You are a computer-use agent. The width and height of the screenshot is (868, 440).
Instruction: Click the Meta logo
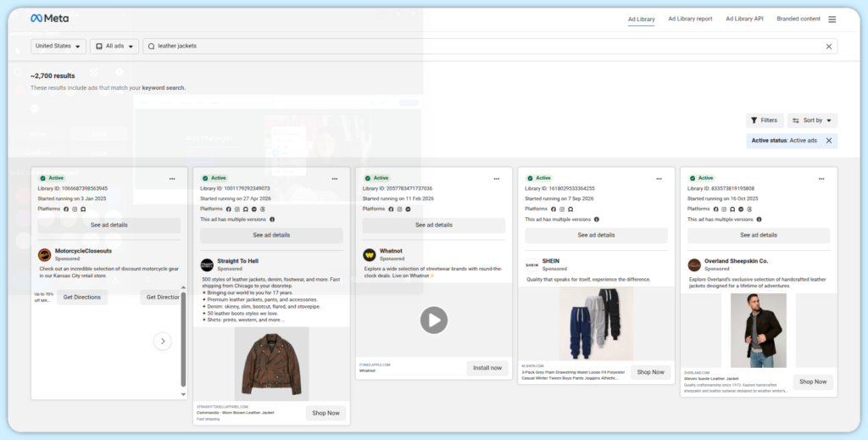[50, 19]
